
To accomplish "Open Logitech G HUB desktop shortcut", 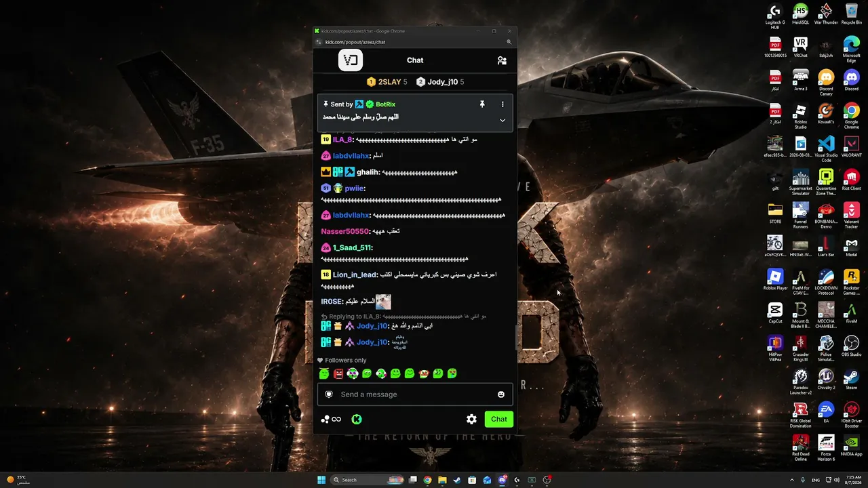I will (775, 17).
